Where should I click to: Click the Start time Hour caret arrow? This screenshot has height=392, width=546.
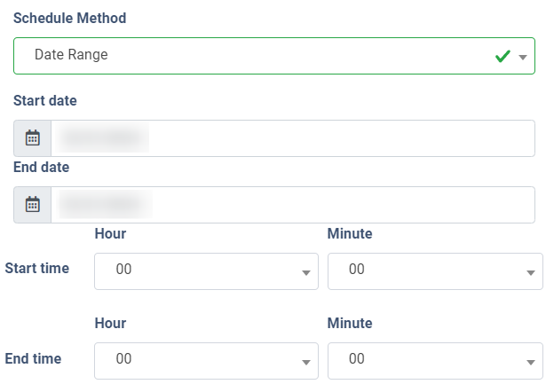305,273
